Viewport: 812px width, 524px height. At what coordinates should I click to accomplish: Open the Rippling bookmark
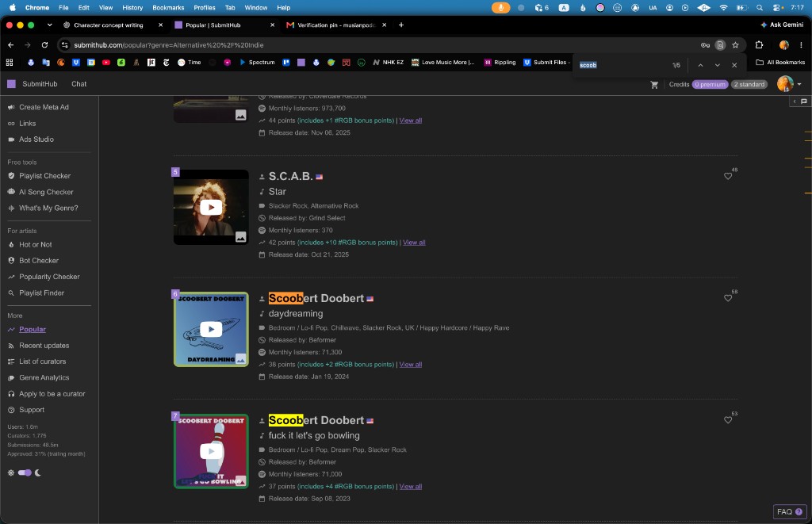(x=500, y=62)
